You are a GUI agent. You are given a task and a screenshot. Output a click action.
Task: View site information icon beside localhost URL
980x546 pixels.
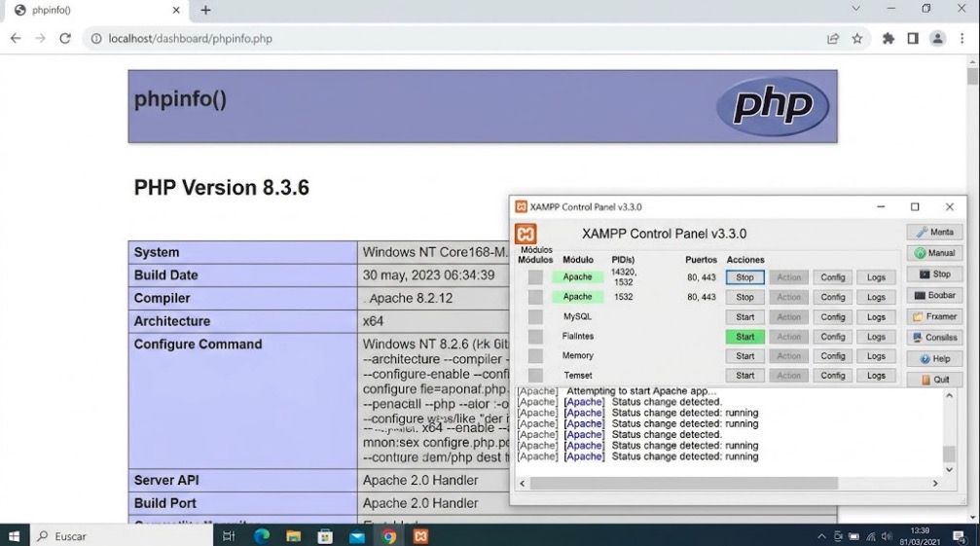96,39
